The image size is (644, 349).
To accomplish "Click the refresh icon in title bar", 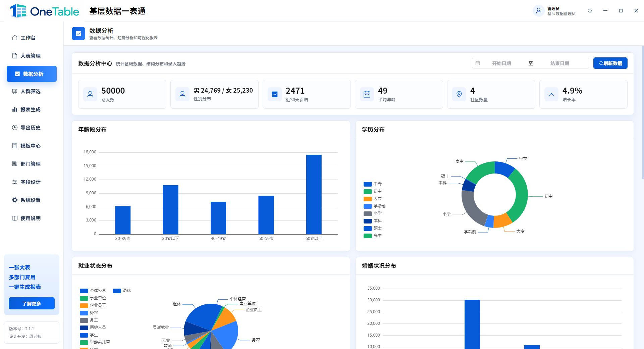I will point(590,11).
